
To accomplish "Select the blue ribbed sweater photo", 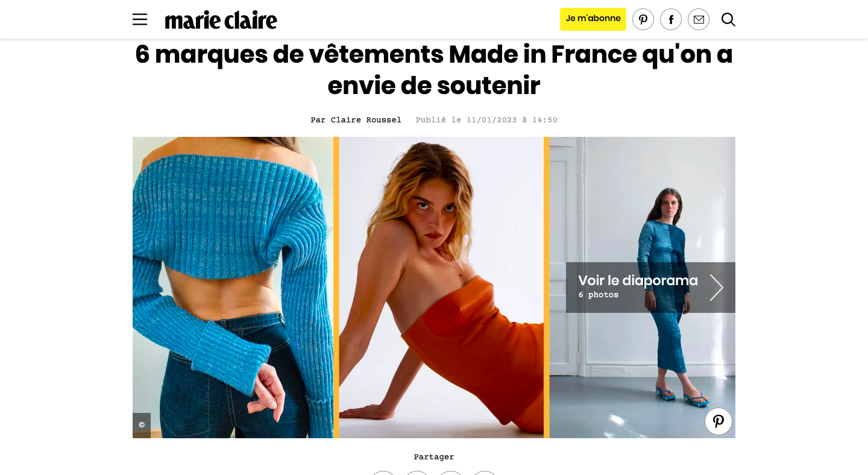I will (x=233, y=288).
